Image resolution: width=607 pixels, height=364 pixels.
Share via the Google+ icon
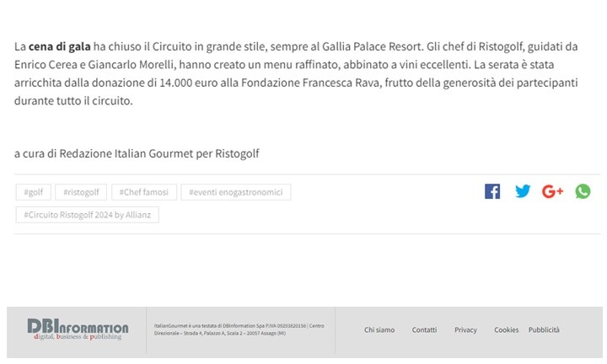coord(553,191)
